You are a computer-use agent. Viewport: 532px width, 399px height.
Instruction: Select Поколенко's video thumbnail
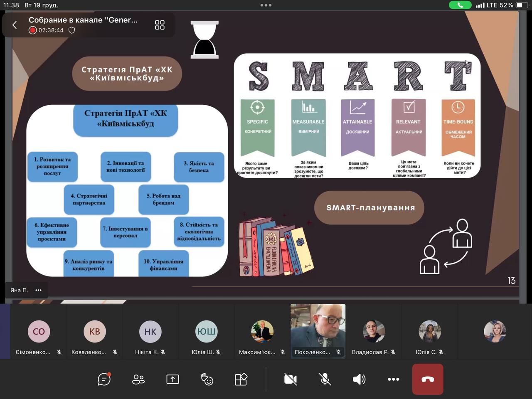pos(318,331)
